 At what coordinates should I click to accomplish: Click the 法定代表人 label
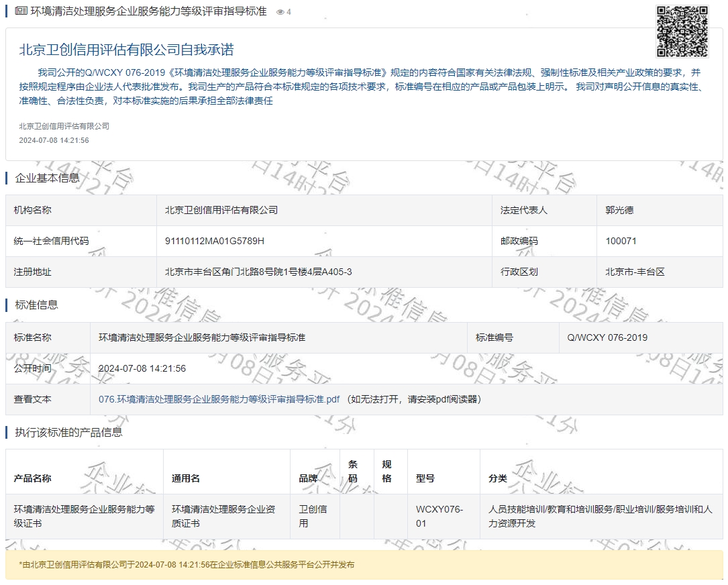tap(524, 211)
